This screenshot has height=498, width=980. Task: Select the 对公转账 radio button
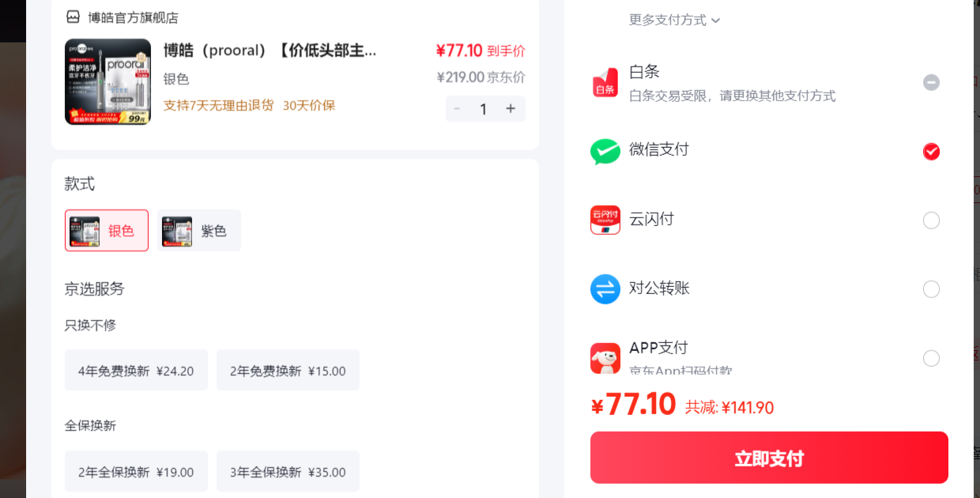click(931, 289)
